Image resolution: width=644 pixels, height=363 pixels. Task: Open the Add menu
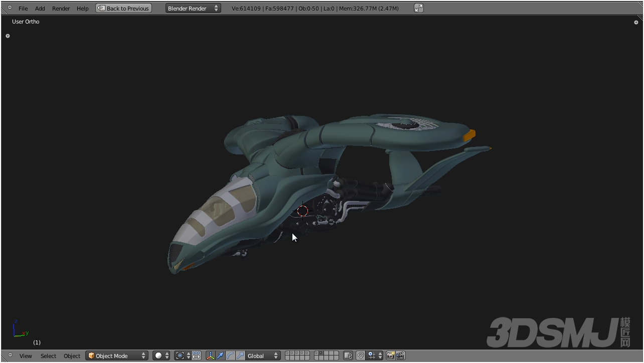40,9
